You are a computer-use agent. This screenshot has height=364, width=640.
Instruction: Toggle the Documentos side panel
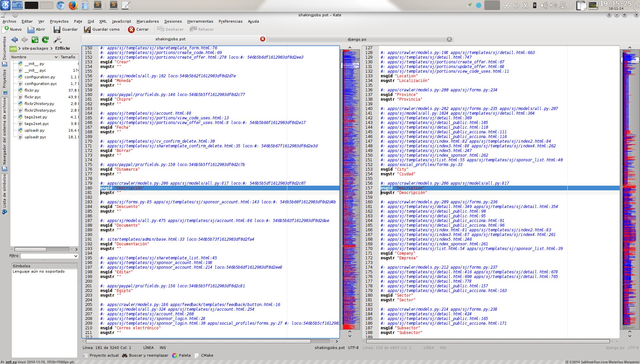(x=4, y=50)
